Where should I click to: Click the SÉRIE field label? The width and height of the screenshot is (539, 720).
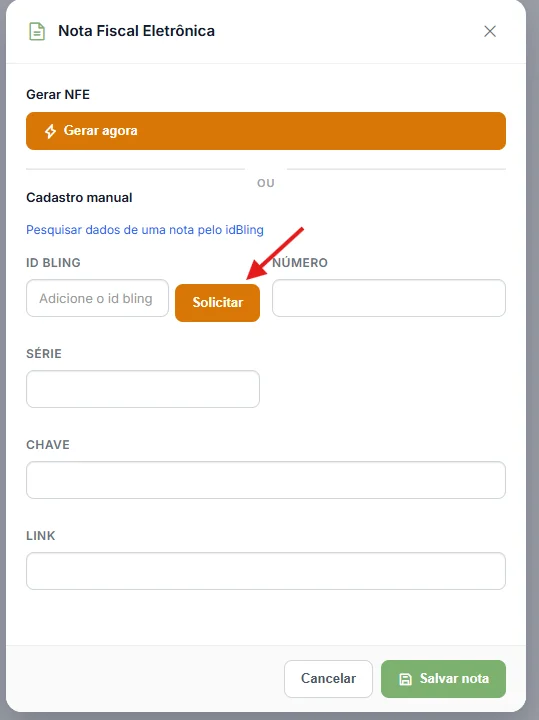(44, 353)
